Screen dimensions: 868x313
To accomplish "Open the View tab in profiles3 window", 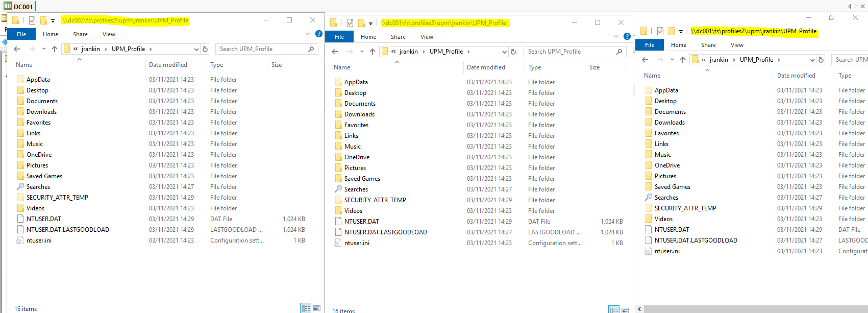I will [427, 37].
